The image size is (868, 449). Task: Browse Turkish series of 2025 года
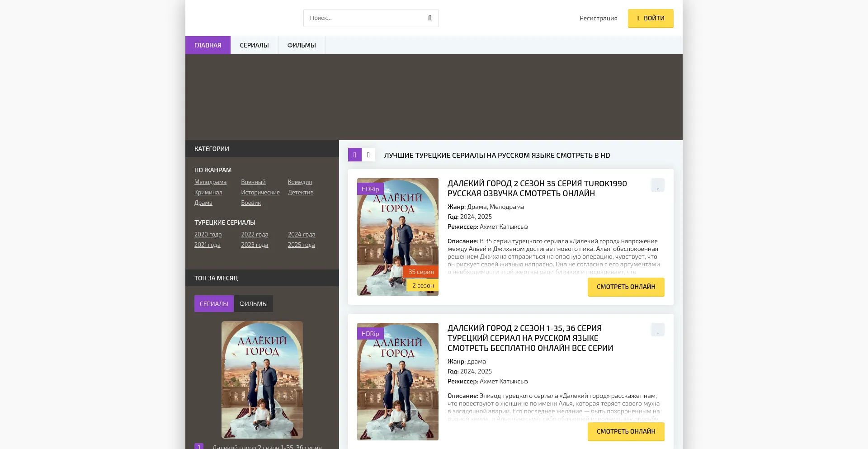[301, 245]
